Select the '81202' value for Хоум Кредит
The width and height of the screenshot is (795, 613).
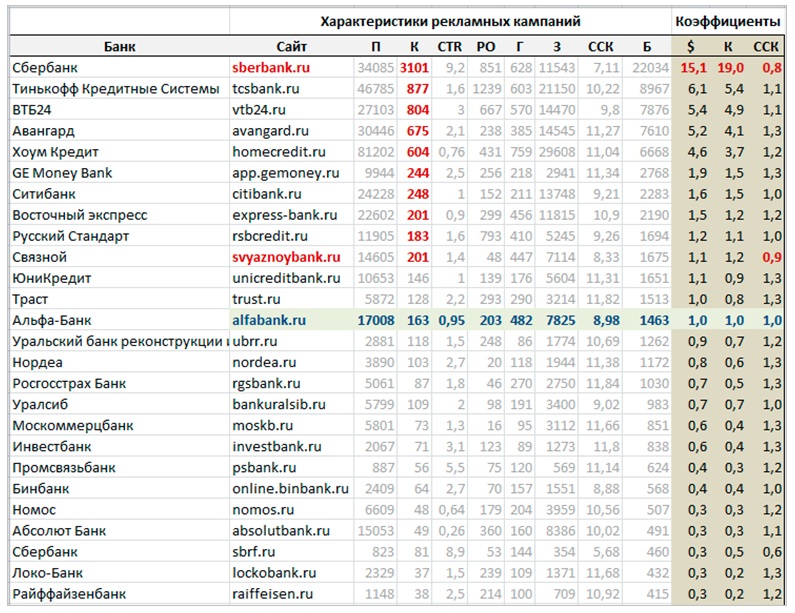[x=376, y=152]
